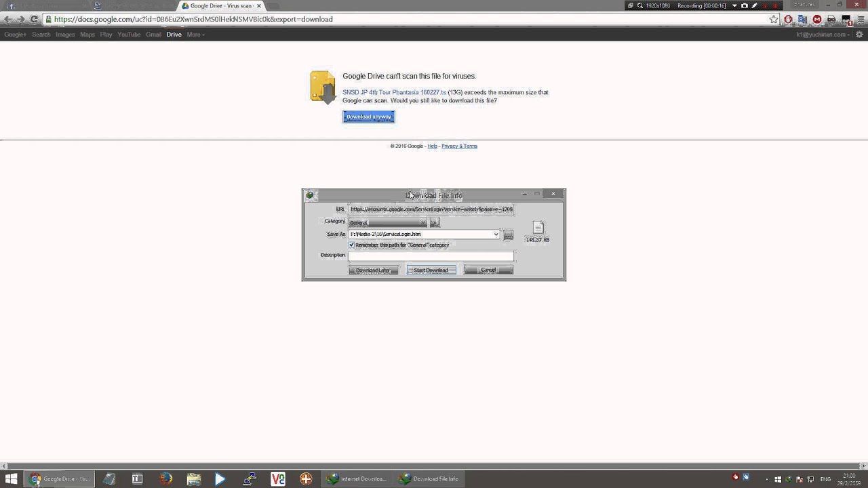Expand the recorder dropdown arrow

point(734,5)
